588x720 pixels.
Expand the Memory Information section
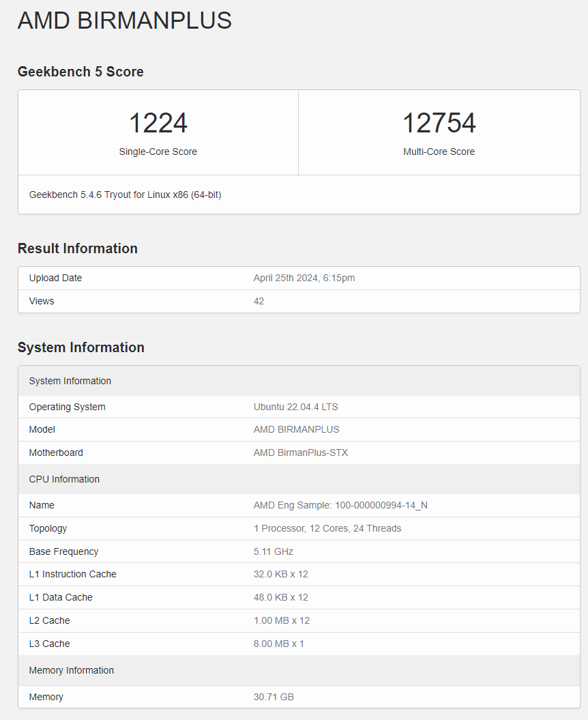[71, 670]
